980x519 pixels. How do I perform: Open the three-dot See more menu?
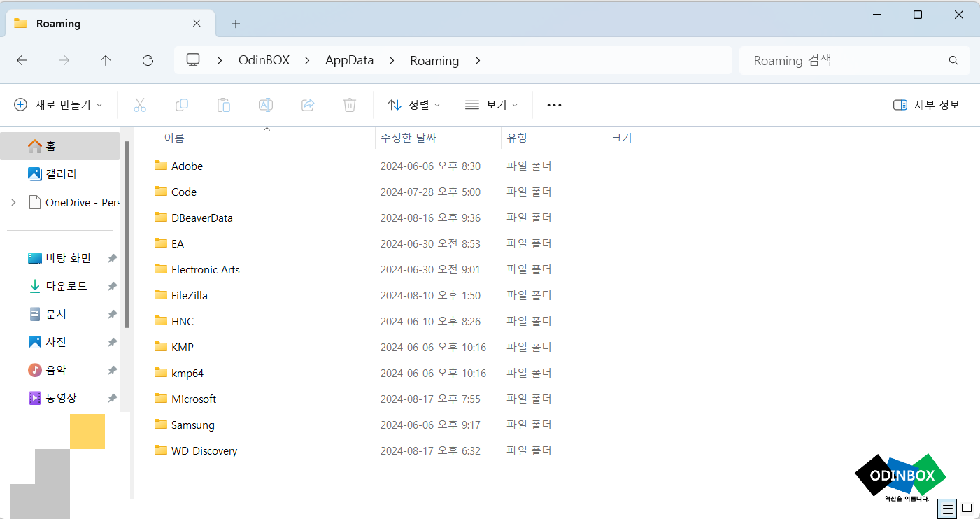tap(554, 105)
